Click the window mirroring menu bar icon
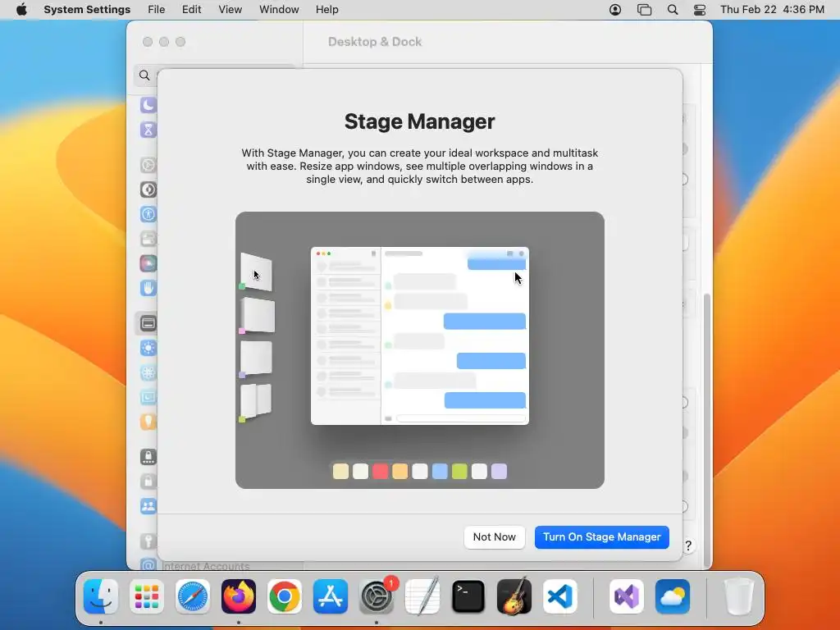840x630 pixels. pyautogui.click(x=644, y=10)
